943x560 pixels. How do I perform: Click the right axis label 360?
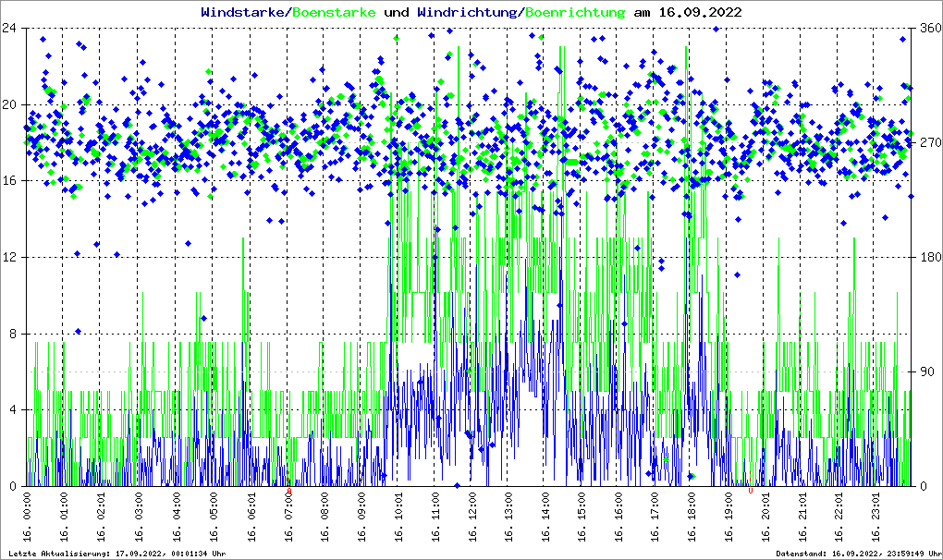[929, 28]
